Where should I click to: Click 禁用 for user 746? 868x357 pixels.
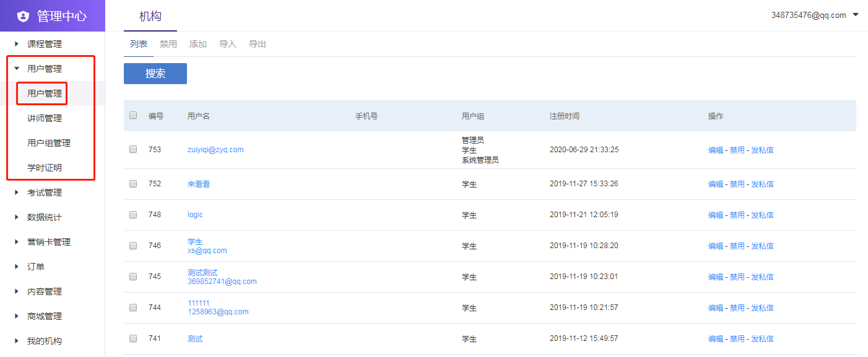click(x=737, y=246)
